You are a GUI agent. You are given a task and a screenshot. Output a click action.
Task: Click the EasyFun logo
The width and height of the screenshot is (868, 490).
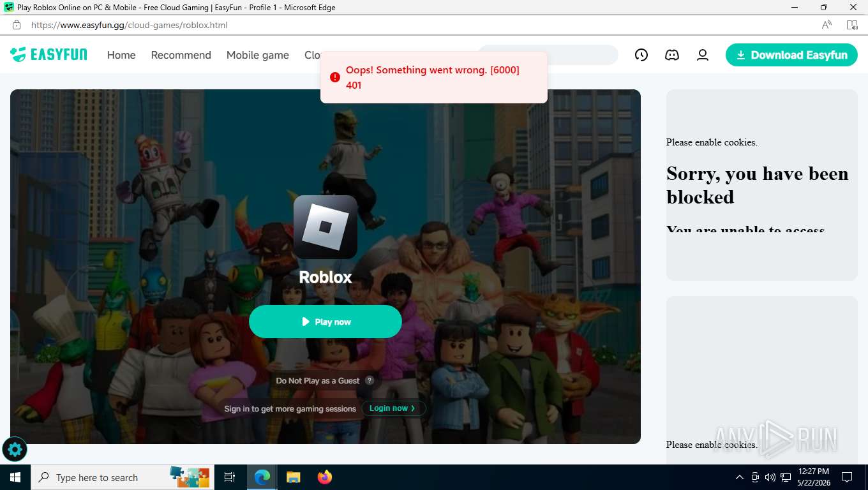tap(49, 55)
